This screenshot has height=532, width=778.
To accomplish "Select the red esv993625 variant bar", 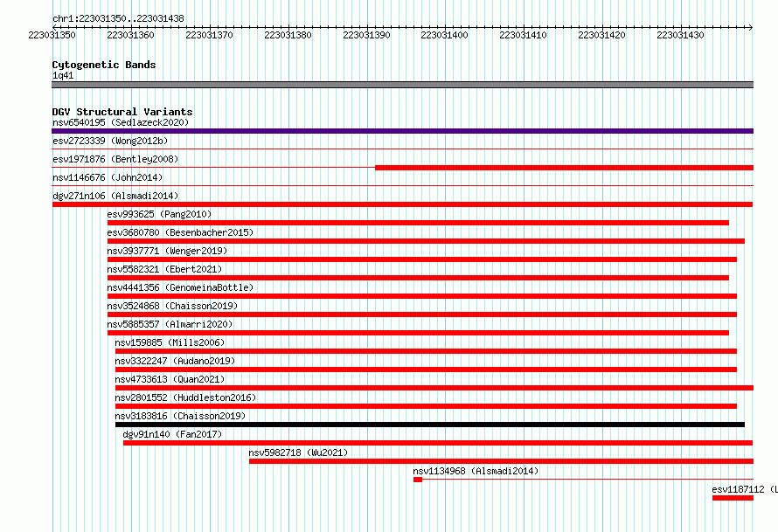I will 418,223.
